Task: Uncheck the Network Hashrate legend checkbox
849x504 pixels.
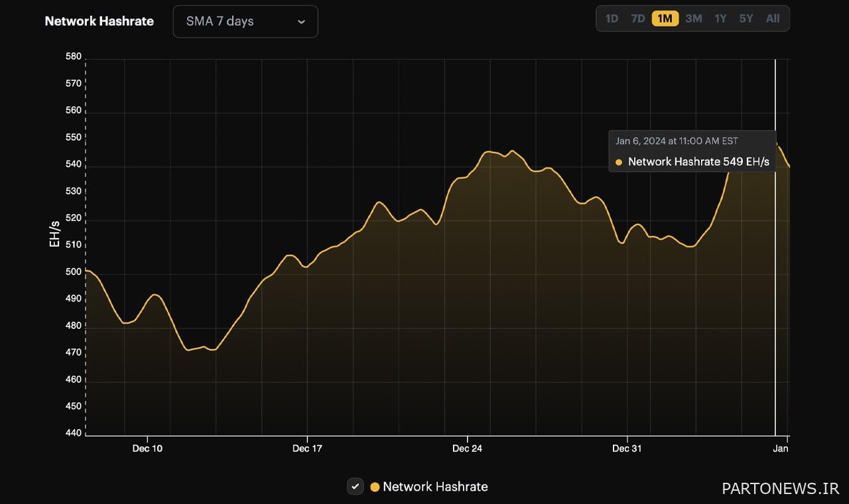Action: tap(356, 486)
